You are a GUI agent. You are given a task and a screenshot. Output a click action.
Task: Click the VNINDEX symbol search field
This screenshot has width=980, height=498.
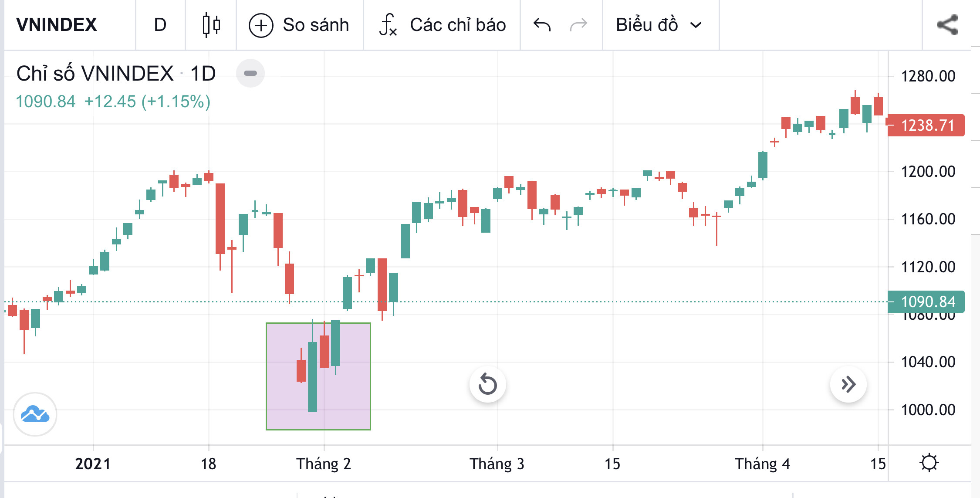tap(57, 25)
